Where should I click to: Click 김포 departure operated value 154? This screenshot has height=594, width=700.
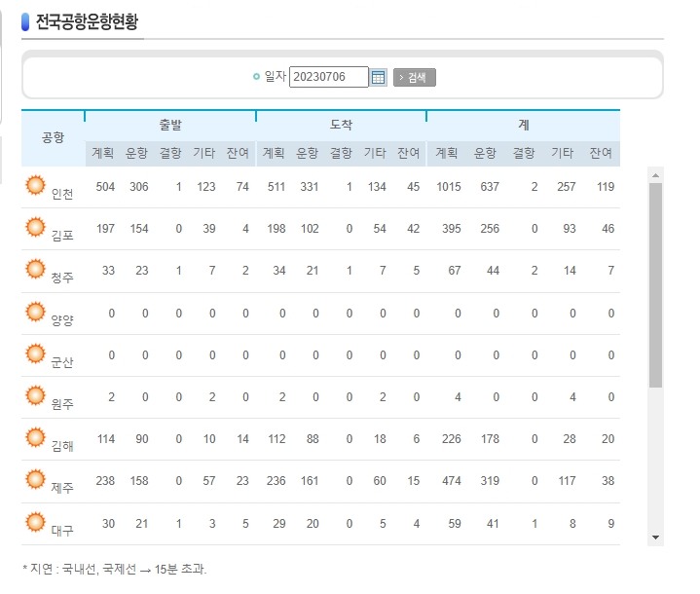point(139,229)
